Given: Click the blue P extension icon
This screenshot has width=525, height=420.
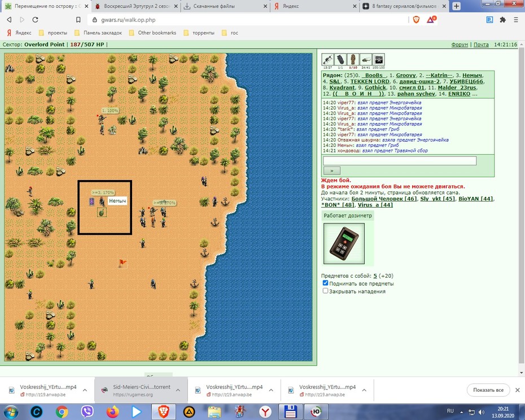Looking at the screenshot, I should [x=489, y=20].
